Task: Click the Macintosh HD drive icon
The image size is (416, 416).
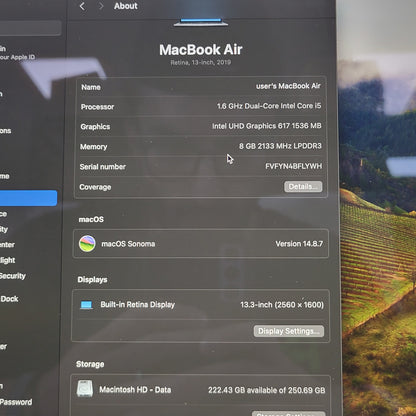Action: [x=85, y=389]
